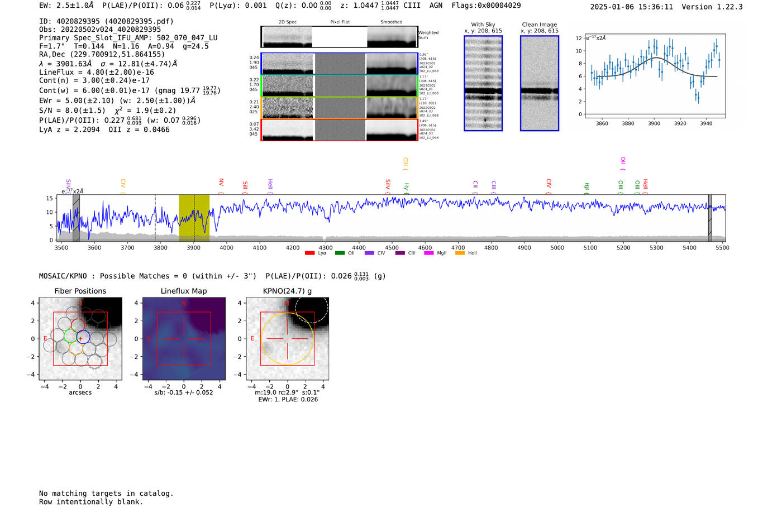Click the 'AGN' label in the header
Viewport: 782px width, 532px height.
[436, 6]
